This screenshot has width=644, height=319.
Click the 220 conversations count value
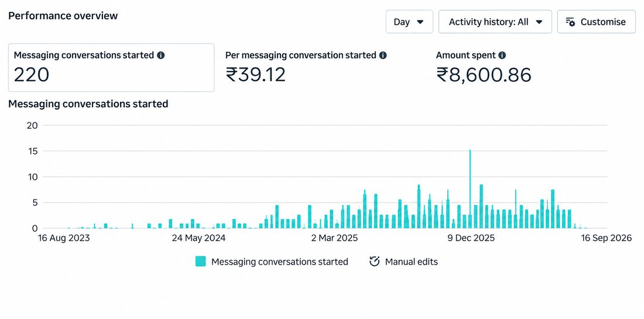[32, 75]
